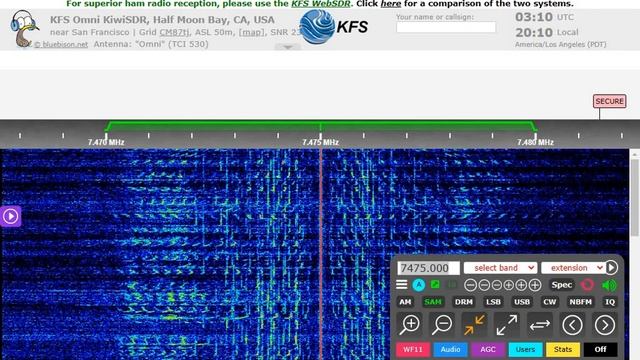Screen dimensions: 640x360
Task: Click the 7.480 MHz scale label
Action: coord(535,142)
